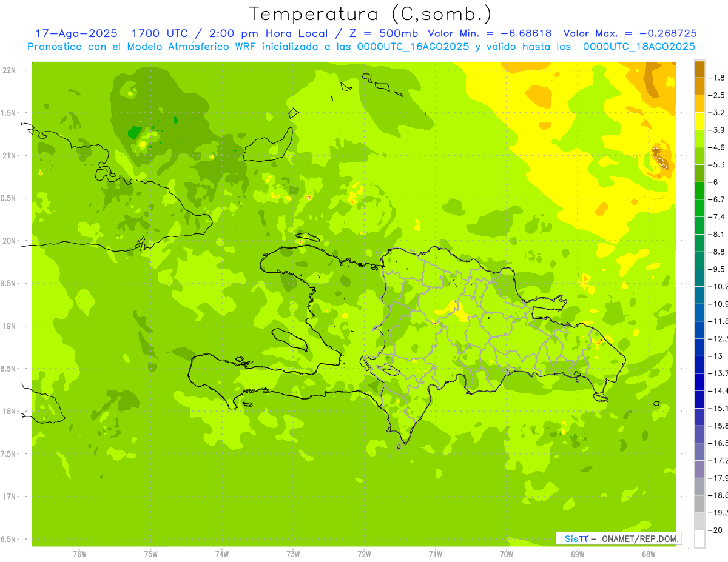This screenshot has height=562, width=728.
Task: Click the '18N' latitude label
Action: 10,412
